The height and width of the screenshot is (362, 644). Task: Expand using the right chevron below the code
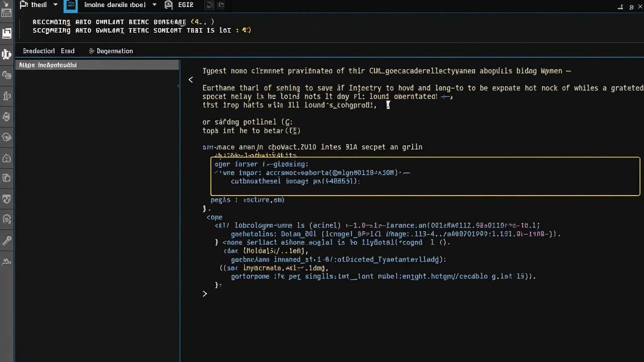coord(205,294)
